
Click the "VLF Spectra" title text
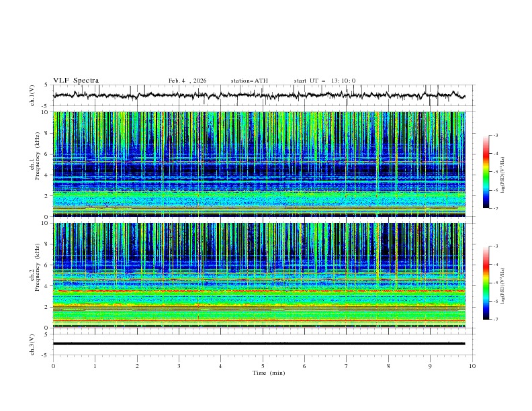pos(76,81)
